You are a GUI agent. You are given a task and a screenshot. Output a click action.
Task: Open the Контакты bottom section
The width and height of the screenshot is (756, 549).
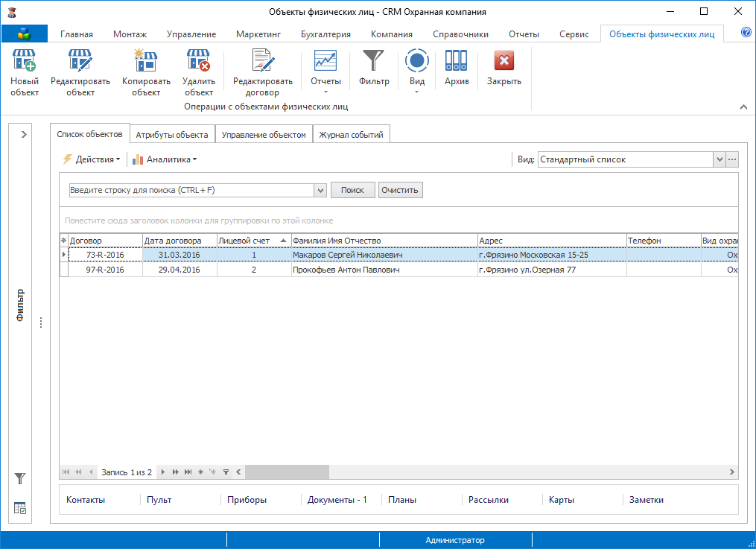pos(86,500)
